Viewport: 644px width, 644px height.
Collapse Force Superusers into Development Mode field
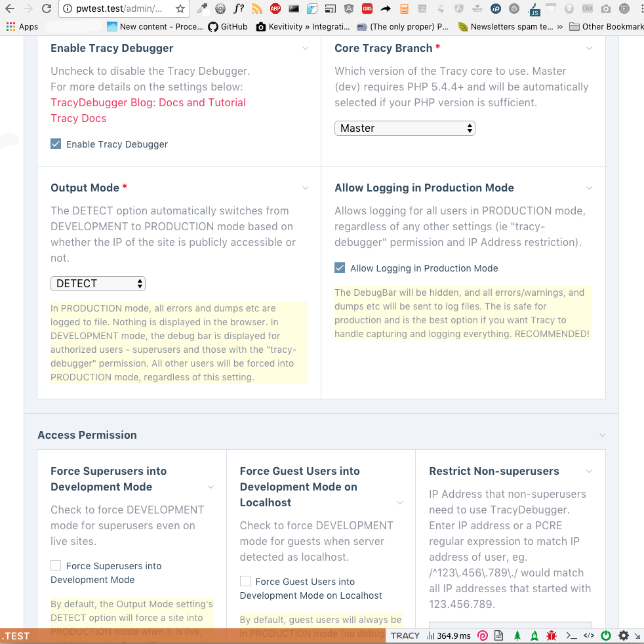[x=211, y=487]
